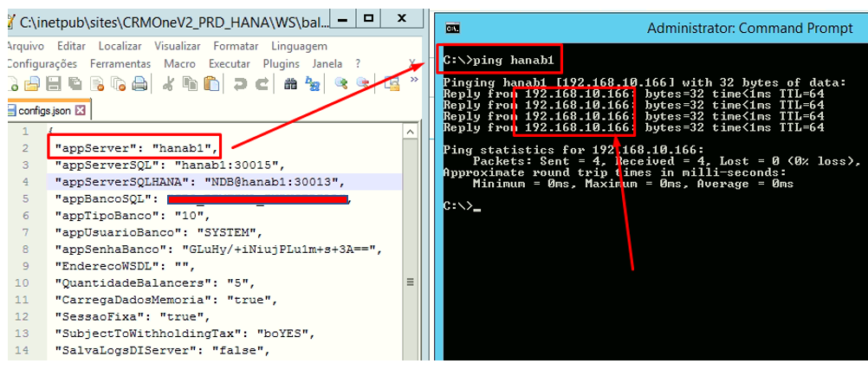Click the Open file folder icon
The height and width of the screenshot is (370, 868).
[x=32, y=84]
